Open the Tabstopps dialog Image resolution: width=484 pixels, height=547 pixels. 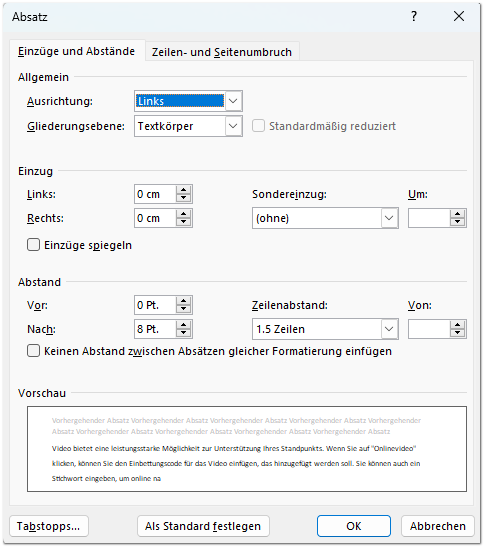click(x=49, y=526)
